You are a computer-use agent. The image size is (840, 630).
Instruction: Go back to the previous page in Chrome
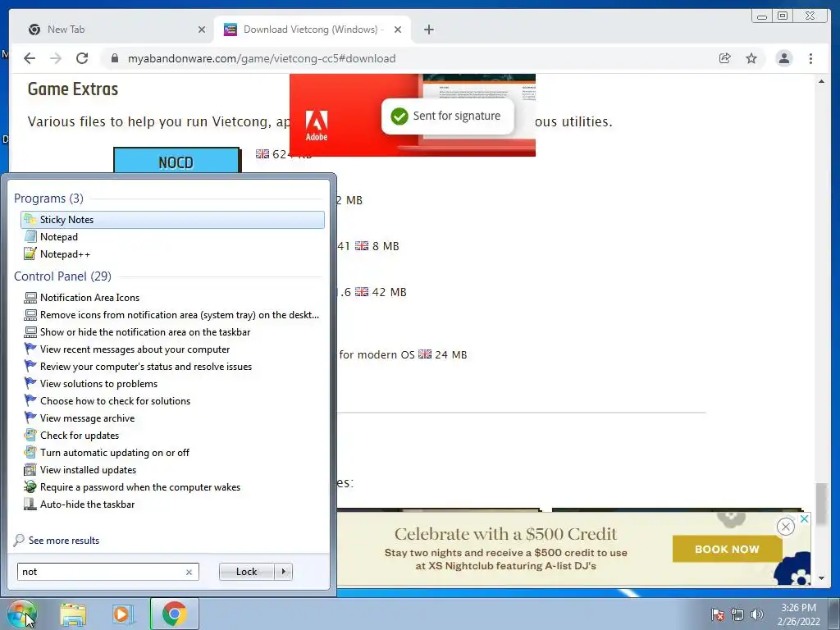tap(30, 58)
